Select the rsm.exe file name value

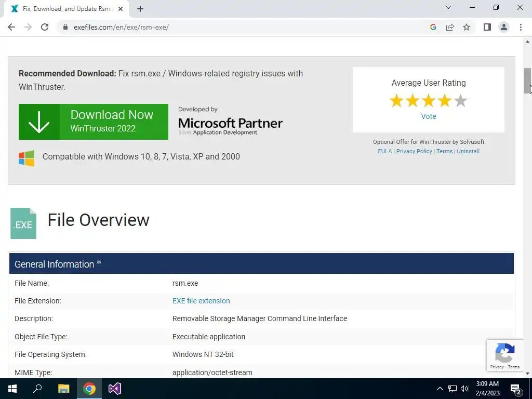point(185,283)
